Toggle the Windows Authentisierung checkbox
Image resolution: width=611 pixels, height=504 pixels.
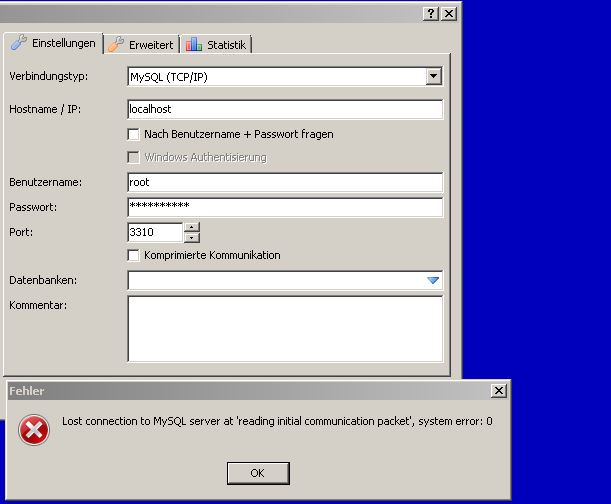tap(133, 157)
